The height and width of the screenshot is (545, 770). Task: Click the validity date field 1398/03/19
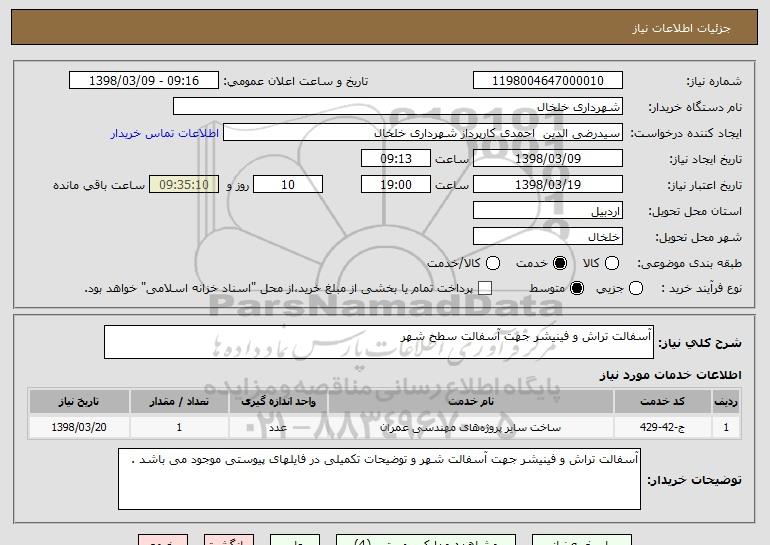click(x=548, y=185)
